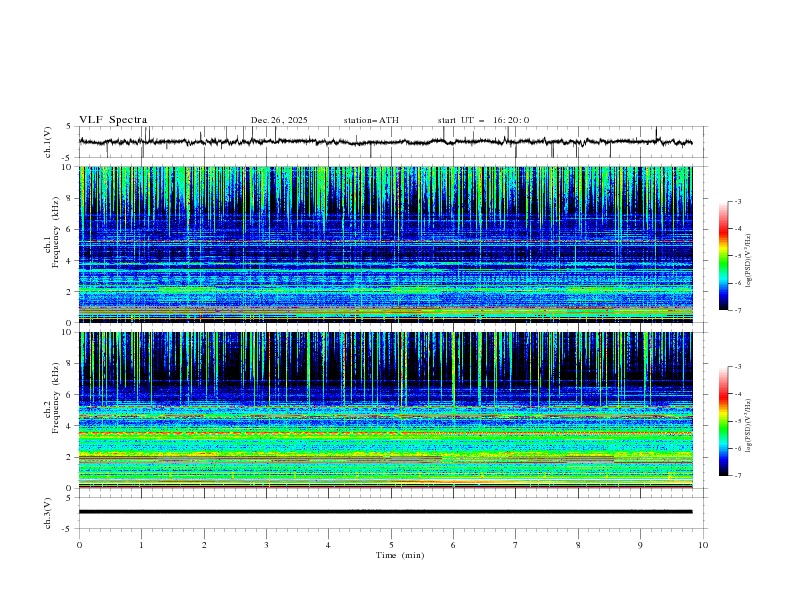The image size is (792, 612).
Task: Click the ch.1 spectrogram panel
Action: click(386, 244)
